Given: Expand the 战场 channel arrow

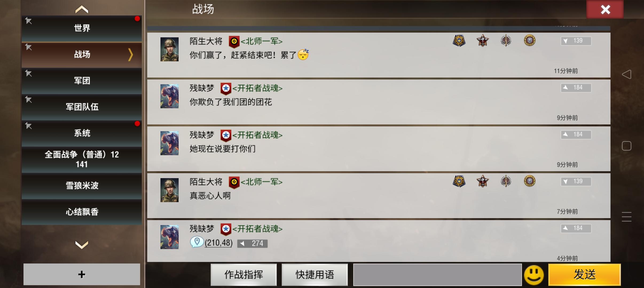Looking at the screenshot, I should point(130,55).
